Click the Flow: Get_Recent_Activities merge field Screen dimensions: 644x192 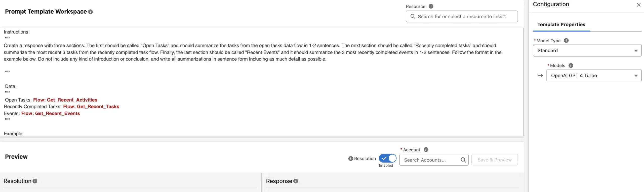coord(65,100)
